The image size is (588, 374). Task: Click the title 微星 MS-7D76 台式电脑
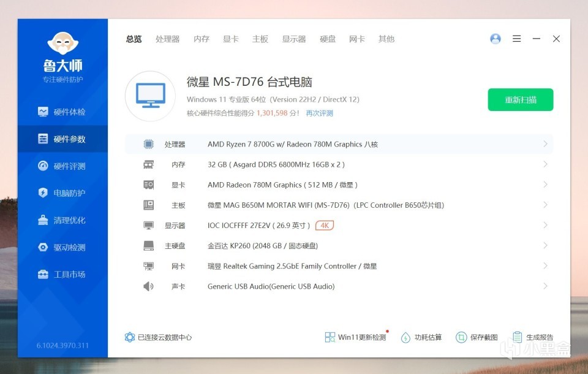coord(249,82)
